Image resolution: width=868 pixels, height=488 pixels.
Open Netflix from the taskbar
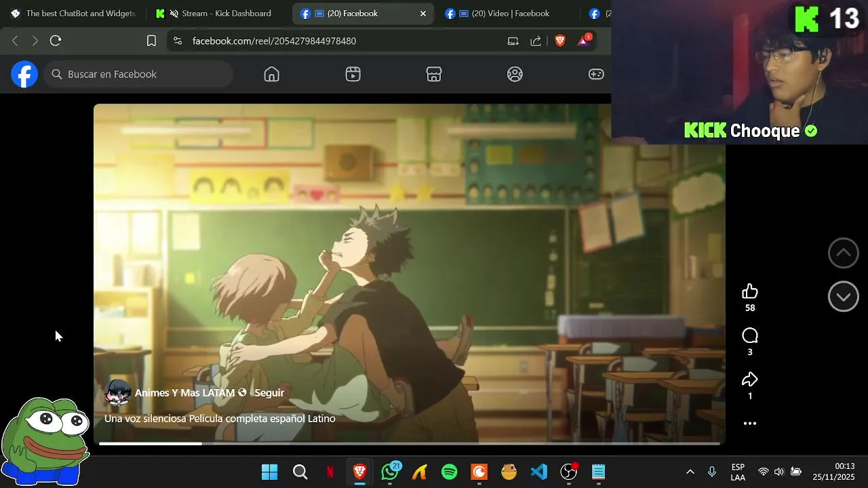(330, 472)
